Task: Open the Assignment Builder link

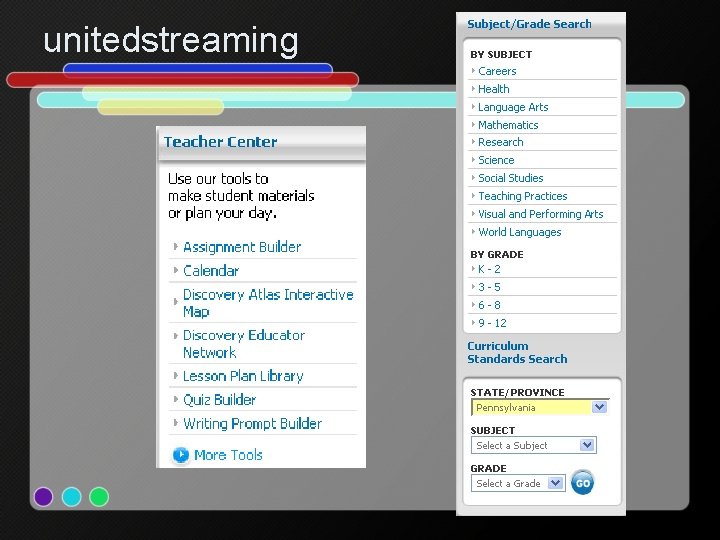Action: pos(242,247)
